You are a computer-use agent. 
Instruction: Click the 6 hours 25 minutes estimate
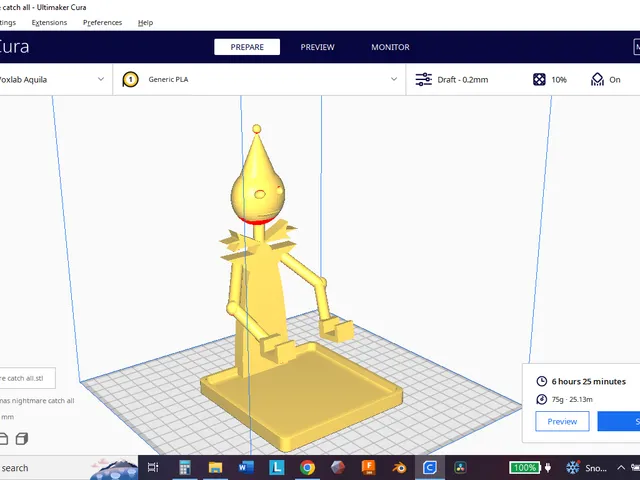click(x=589, y=381)
